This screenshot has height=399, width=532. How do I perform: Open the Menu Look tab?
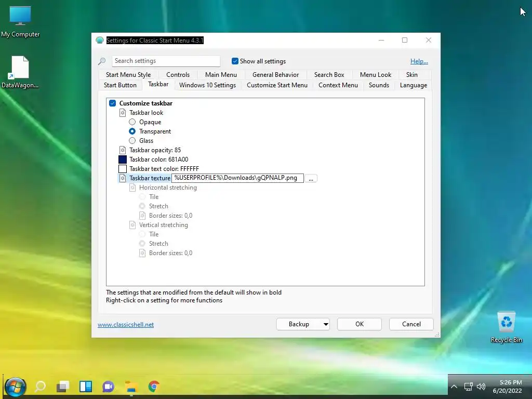[376, 75]
